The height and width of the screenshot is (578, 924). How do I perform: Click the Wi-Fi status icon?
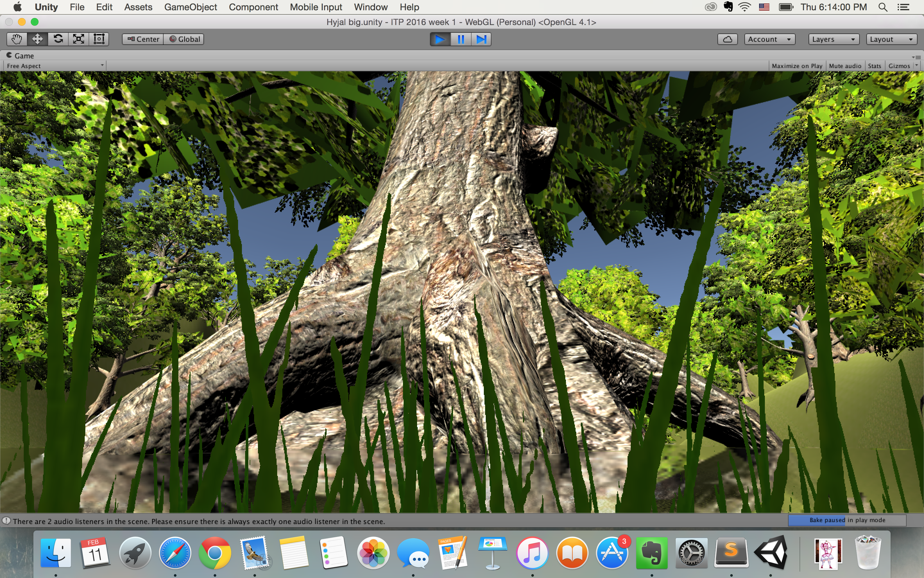click(745, 7)
